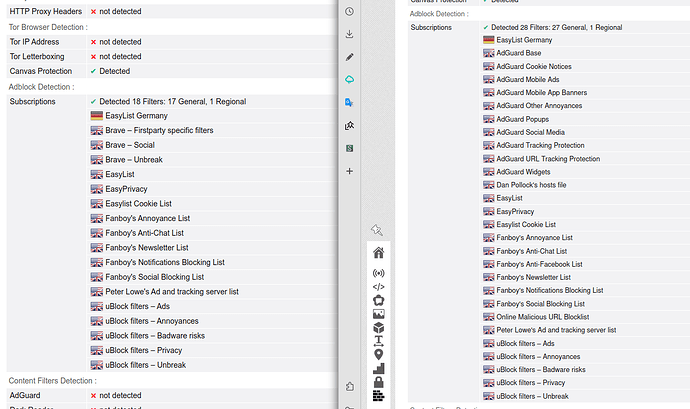This screenshot has height=409, width=690.
Task: Open the image picture nav icon
Action: point(378,314)
